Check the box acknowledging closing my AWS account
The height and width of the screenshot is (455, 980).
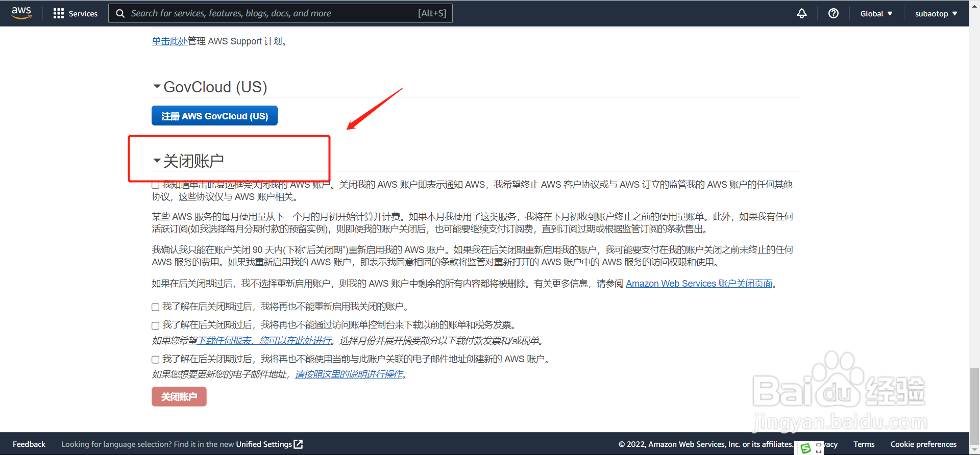pos(156,185)
